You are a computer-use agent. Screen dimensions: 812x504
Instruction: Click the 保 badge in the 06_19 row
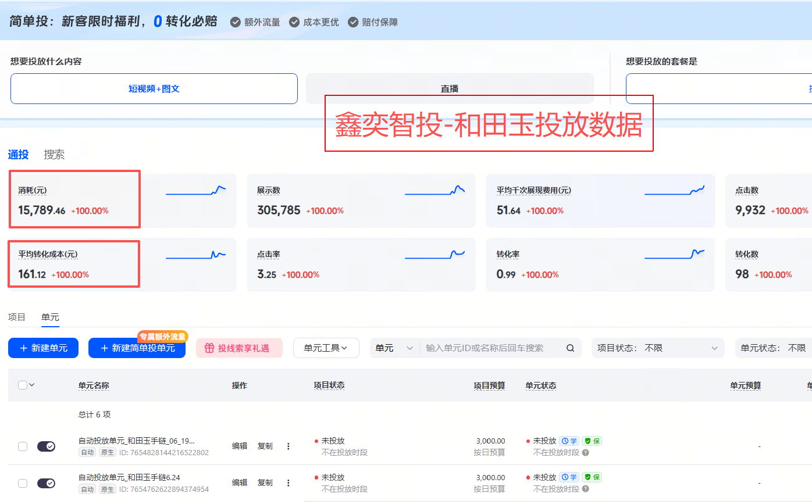(592, 441)
